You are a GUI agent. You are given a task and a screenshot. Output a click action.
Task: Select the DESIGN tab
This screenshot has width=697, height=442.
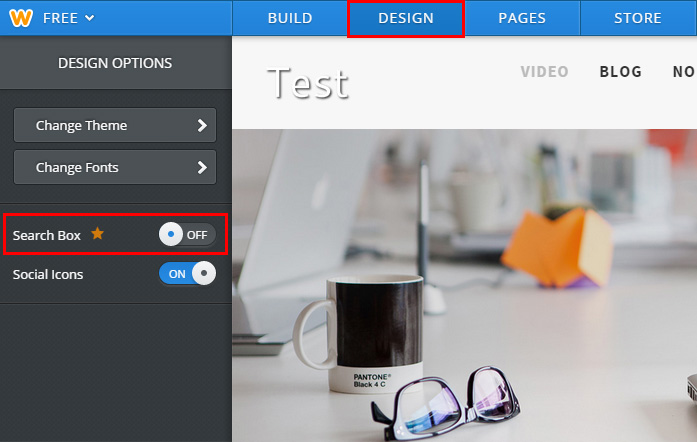[406, 18]
